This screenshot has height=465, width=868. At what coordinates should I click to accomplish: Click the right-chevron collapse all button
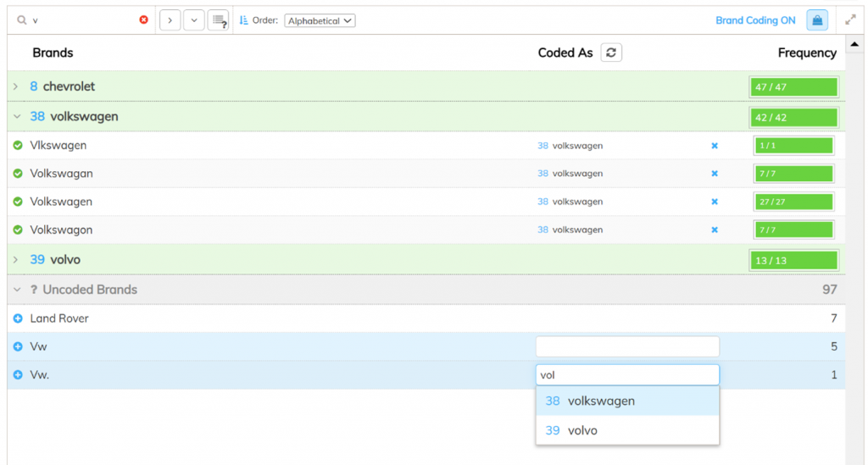tap(170, 20)
